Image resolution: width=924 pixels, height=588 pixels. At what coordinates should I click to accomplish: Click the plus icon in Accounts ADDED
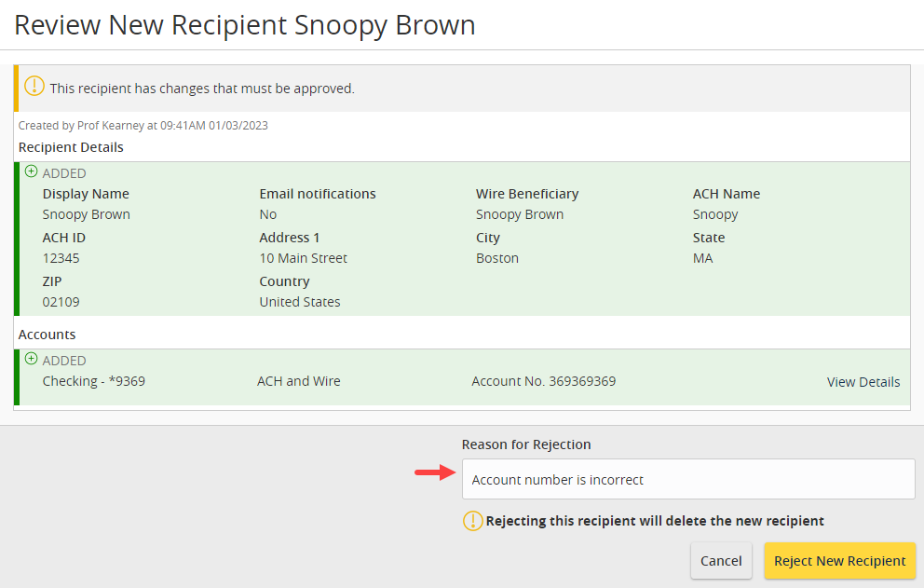point(32,359)
